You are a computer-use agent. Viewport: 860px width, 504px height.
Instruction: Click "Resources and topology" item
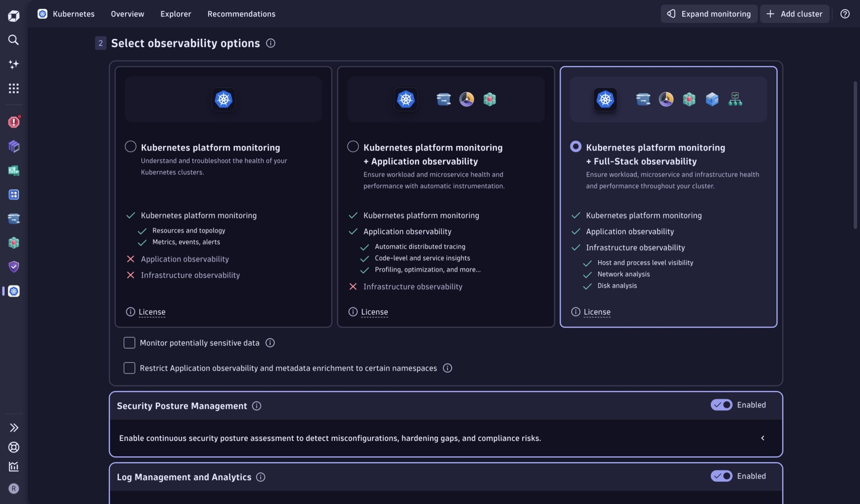(189, 231)
